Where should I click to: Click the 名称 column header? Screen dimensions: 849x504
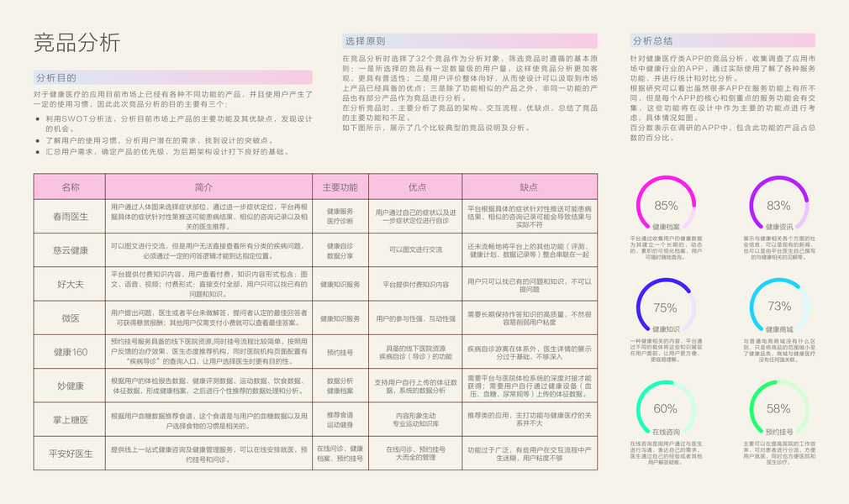pos(70,186)
